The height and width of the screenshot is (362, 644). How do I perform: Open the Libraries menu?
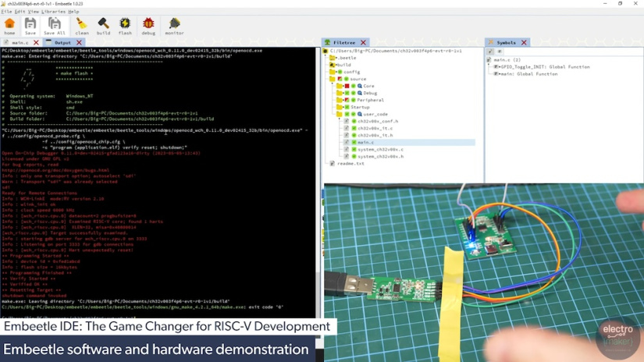(x=53, y=12)
